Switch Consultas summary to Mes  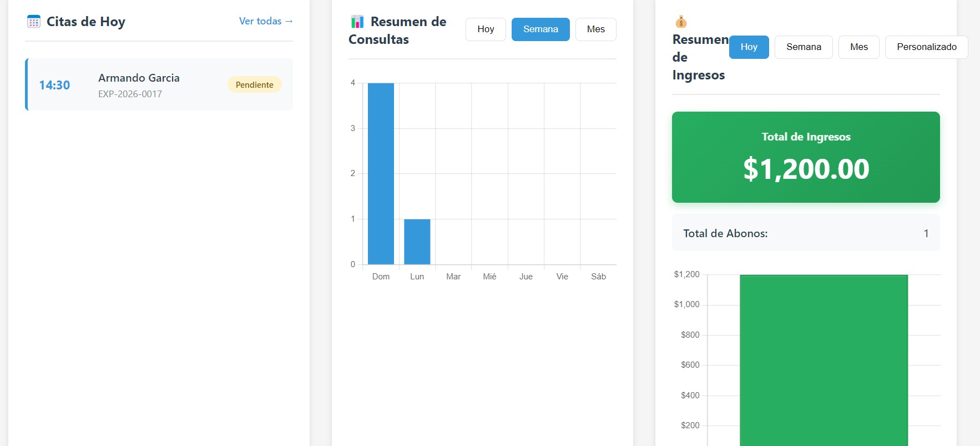pyautogui.click(x=595, y=29)
